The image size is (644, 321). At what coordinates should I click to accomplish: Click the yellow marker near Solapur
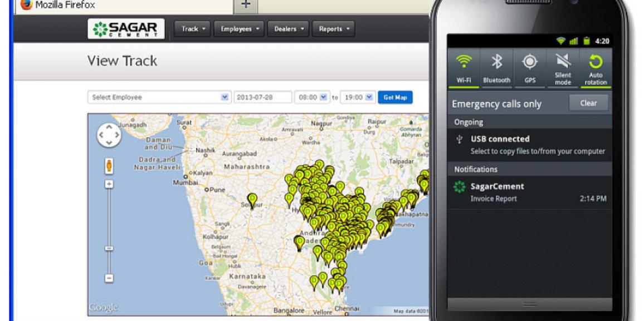252,200
